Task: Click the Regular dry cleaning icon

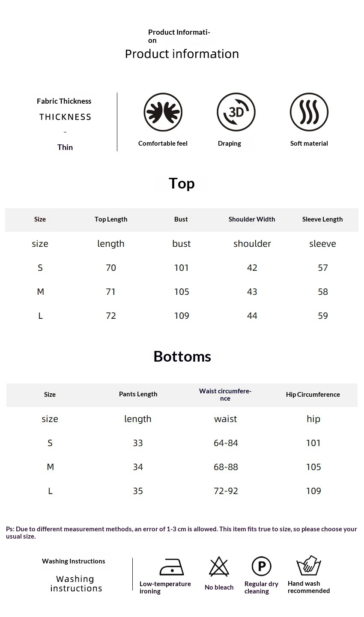Action: pyautogui.click(x=261, y=566)
